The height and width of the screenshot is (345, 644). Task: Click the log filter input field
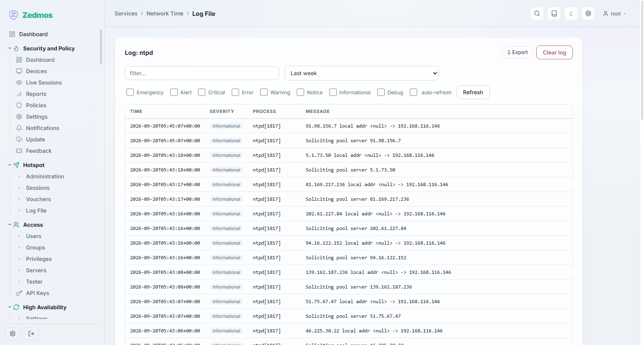[202, 73]
